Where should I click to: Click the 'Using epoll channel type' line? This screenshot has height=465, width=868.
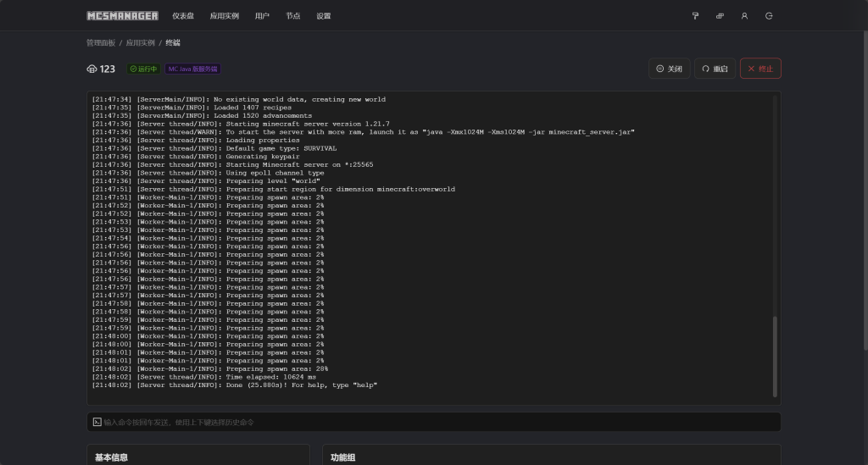[x=209, y=173]
